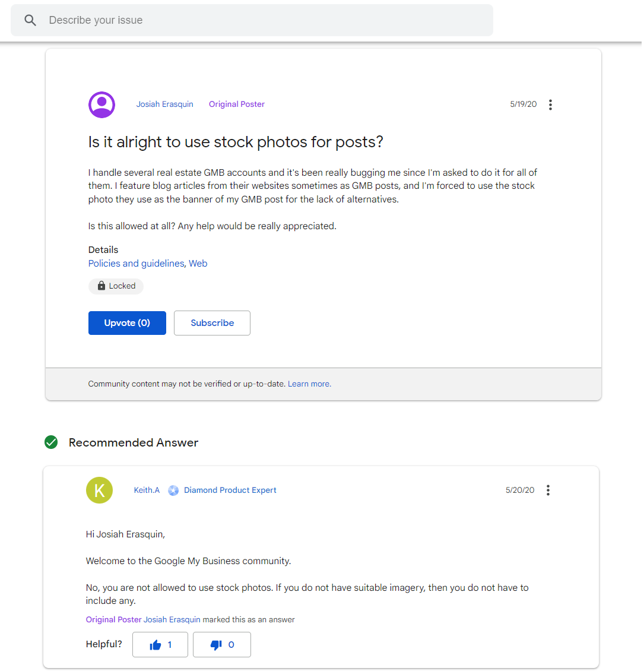
Task: Mark Keith.A's answer as helpful with thumbs up
Action: click(160, 644)
